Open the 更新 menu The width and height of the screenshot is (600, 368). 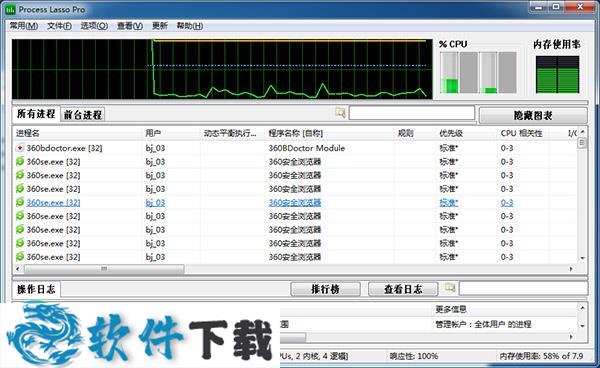pyautogui.click(x=160, y=26)
